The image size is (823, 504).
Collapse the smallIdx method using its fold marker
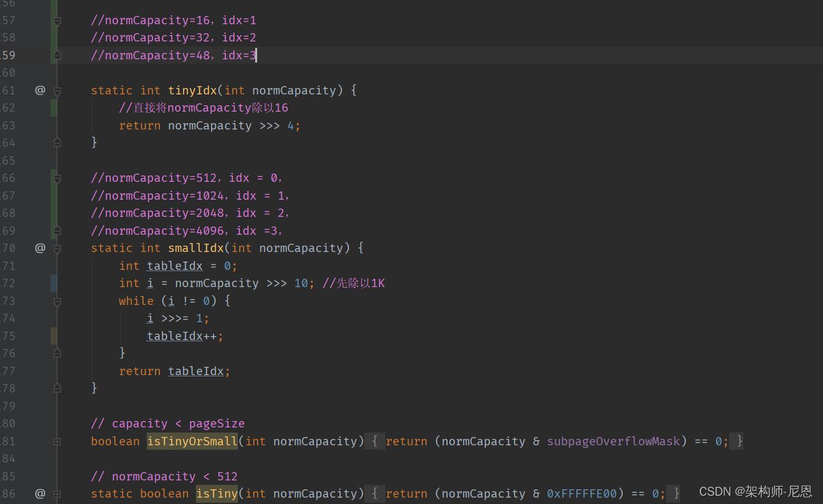click(x=57, y=249)
